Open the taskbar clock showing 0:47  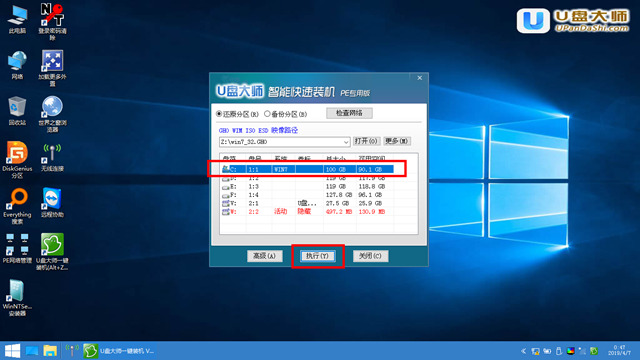619,350
